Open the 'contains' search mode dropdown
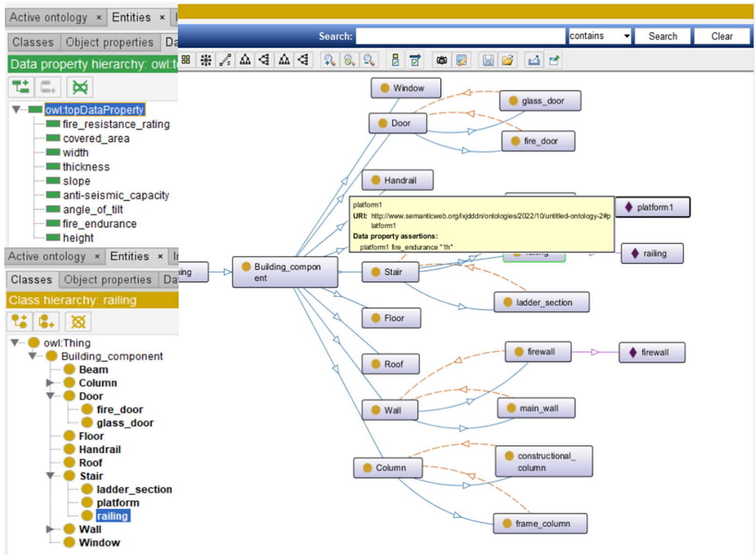 pos(599,36)
